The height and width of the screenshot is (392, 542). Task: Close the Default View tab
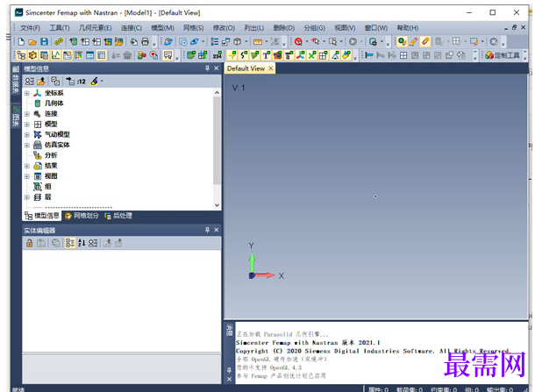pos(271,68)
